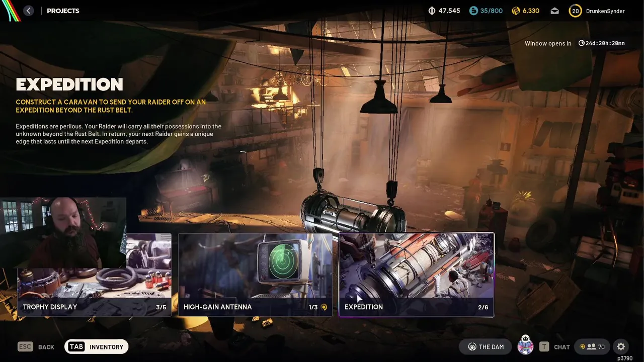This screenshot has height=362, width=644.
Task: Click the 6,330 token amount
Action: pos(531,11)
